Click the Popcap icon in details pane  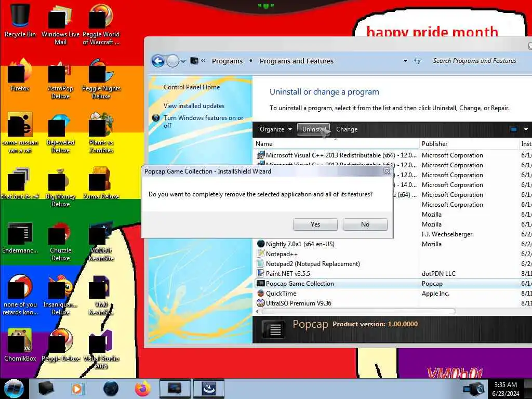pyautogui.click(x=273, y=329)
